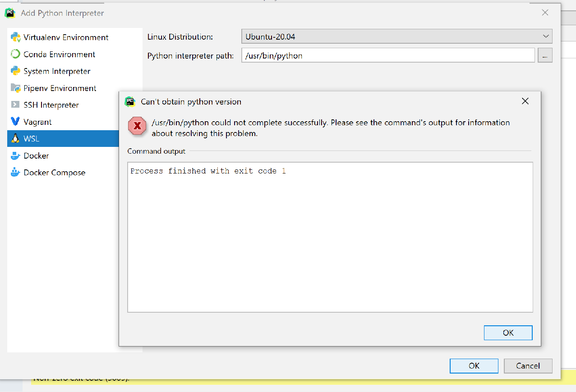Screen dimensions: 576x392
Task: Select Virtualenv Environment python icon
Action: coord(16,37)
